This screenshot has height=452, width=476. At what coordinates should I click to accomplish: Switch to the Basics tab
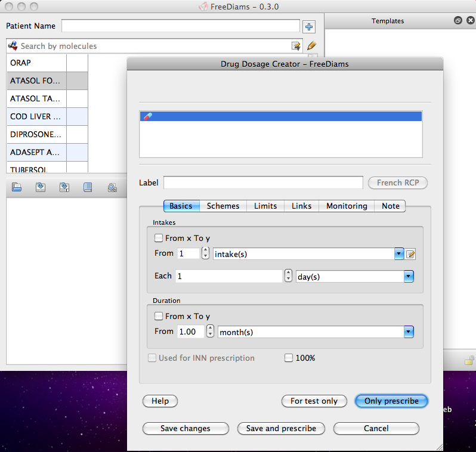click(x=181, y=206)
